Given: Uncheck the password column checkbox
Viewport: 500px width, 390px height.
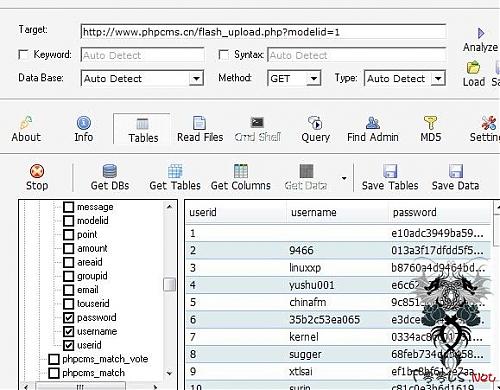Looking at the screenshot, I should coord(68,318).
